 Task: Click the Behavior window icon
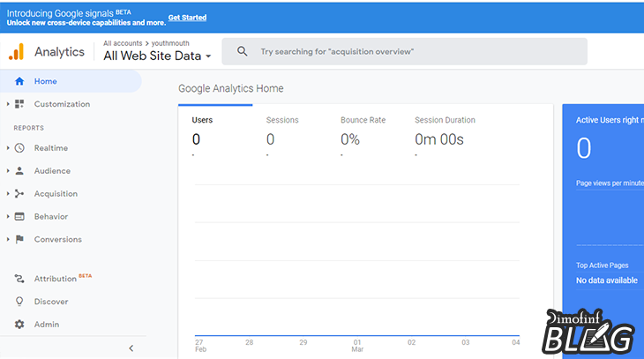click(19, 216)
